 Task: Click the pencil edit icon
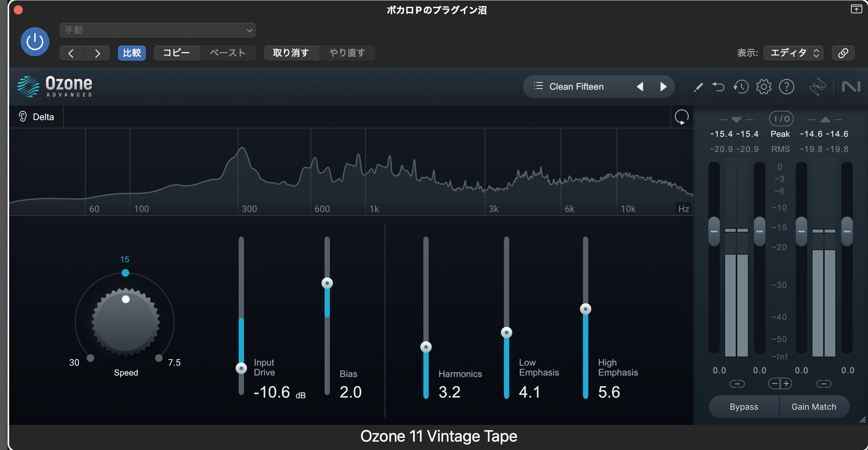(x=698, y=87)
